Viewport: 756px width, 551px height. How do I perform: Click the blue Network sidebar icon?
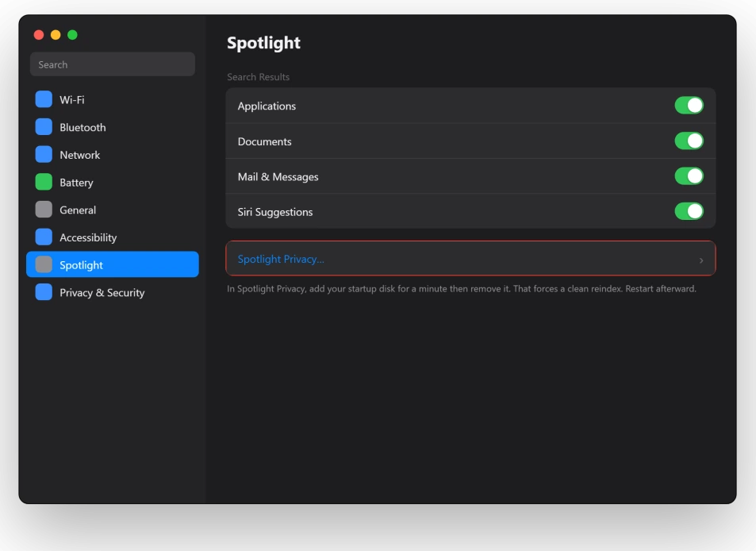(44, 154)
